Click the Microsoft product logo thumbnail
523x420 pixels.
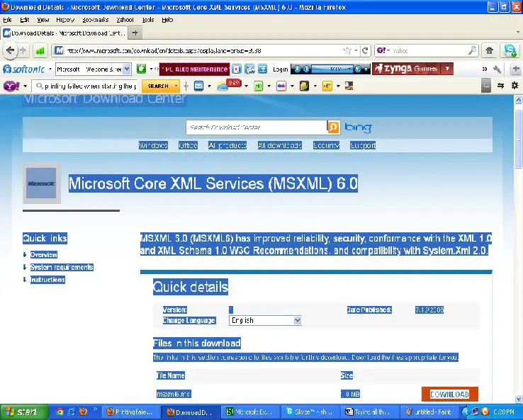click(x=41, y=183)
